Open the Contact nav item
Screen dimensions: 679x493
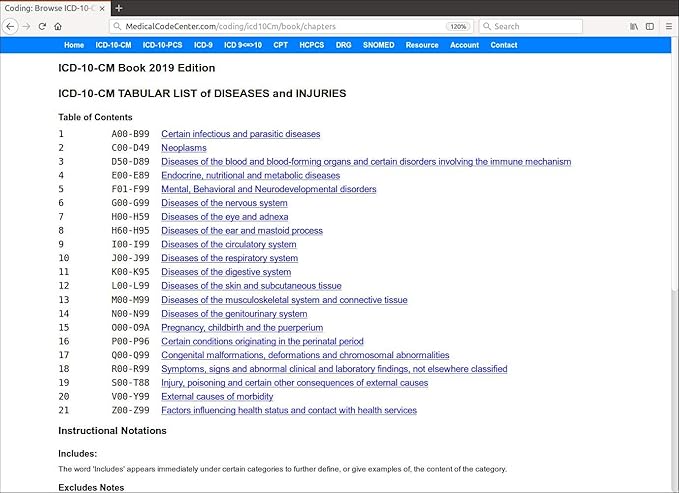point(504,45)
